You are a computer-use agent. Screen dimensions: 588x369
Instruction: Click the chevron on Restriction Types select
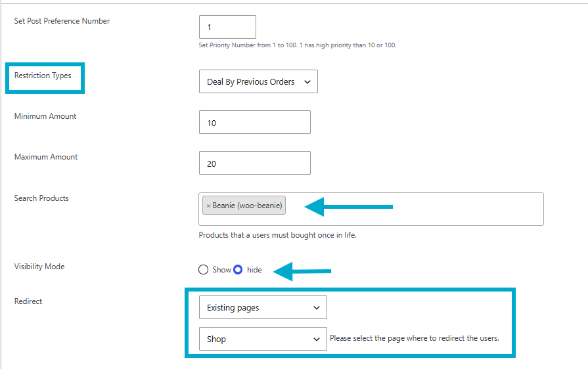point(307,81)
